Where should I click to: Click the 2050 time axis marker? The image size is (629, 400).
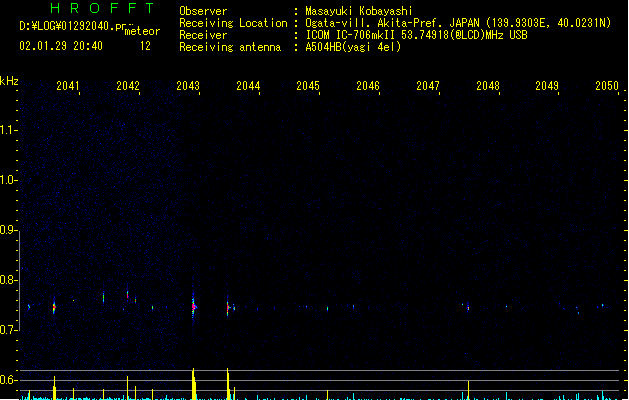(607, 85)
